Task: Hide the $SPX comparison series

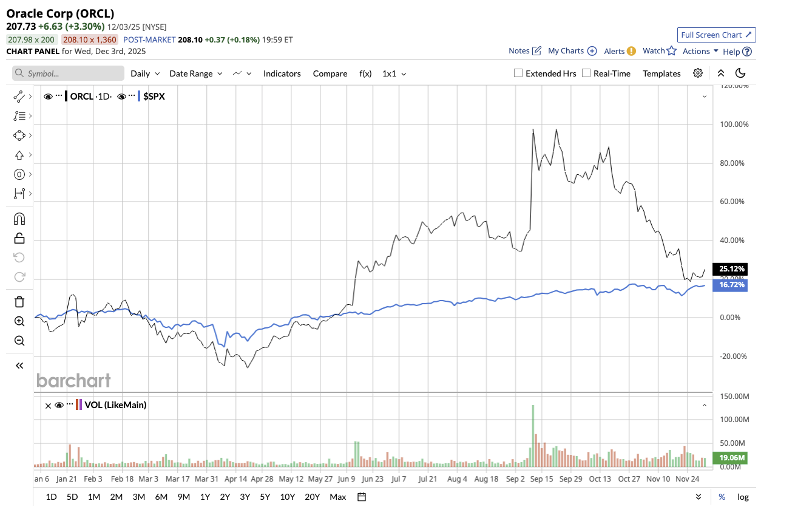Action: (121, 96)
